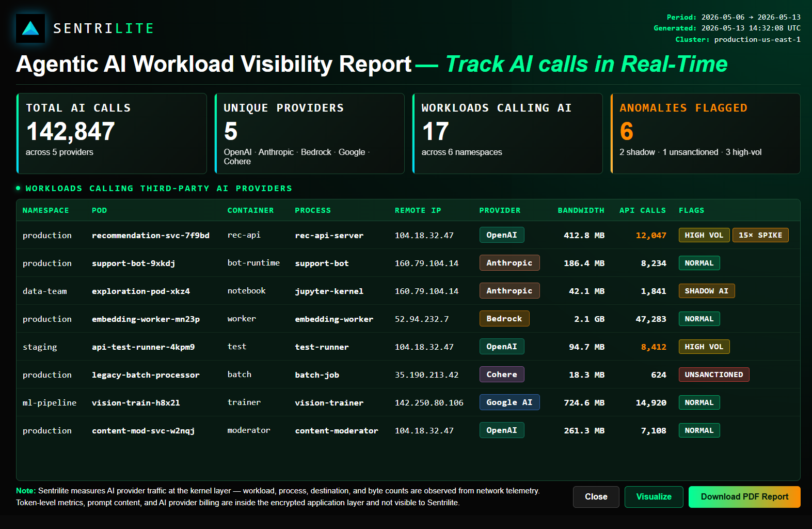Sort by Provider column header
Image resolution: width=812 pixels, height=529 pixels.
[500, 210]
